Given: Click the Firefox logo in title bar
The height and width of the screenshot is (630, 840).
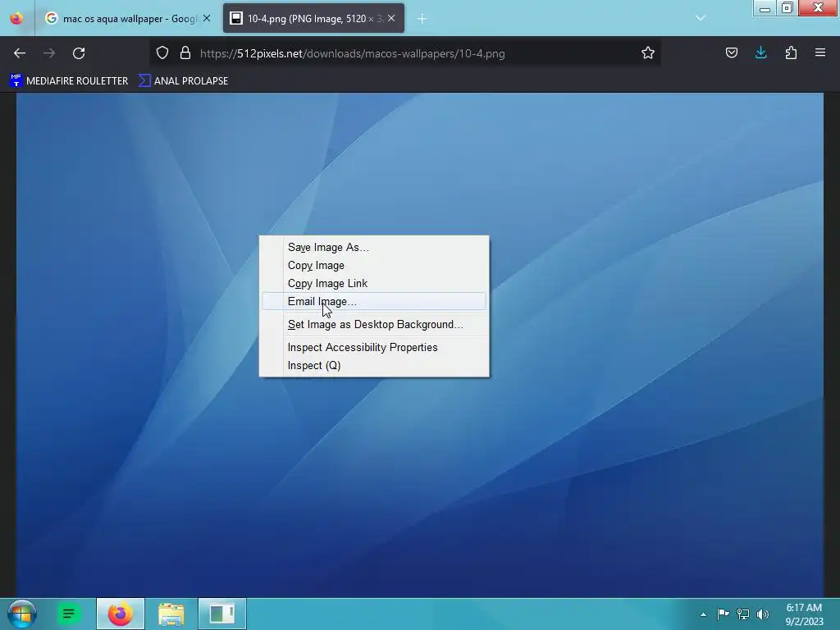Looking at the screenshot, I should [16, 18].
